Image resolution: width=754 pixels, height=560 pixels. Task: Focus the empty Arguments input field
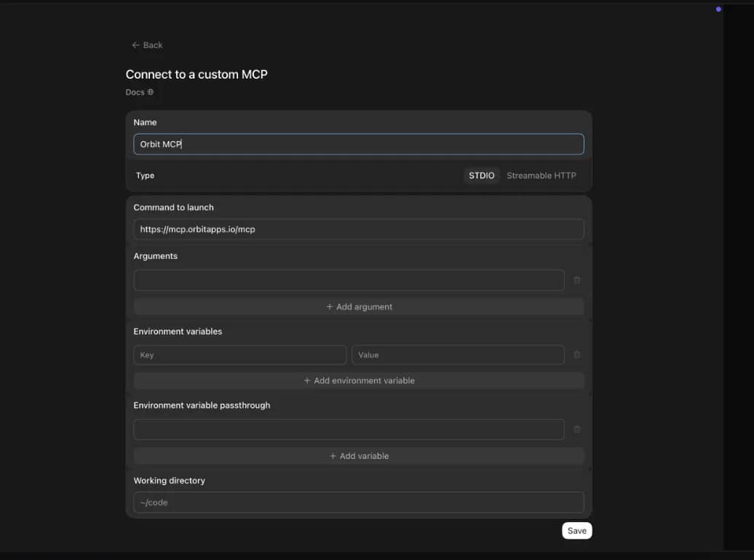[x=349, y=280]
